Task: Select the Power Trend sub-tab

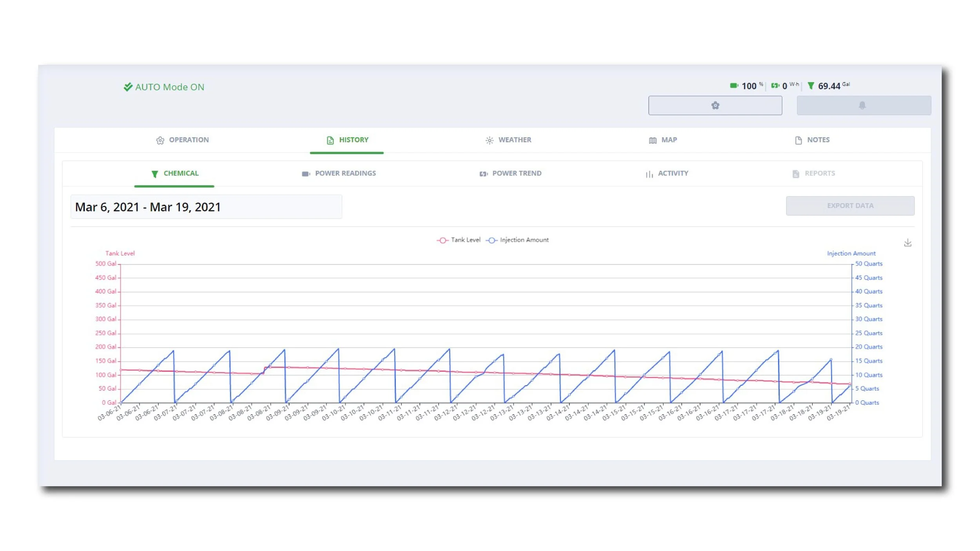Action: [x=510, y=173]
